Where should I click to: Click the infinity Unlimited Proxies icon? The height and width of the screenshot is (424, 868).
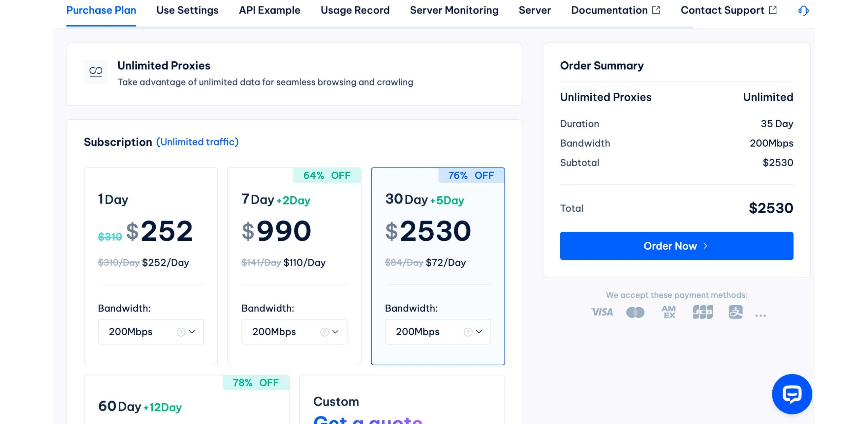click(96, 72)
